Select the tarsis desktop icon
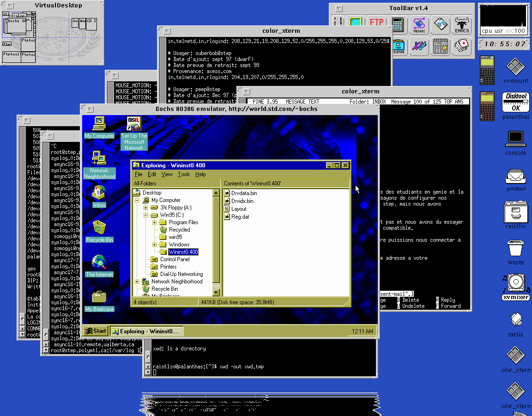Image resolution: width=532 pixels, height=416 pixels. pyautogui.click(x=515, y=324)
